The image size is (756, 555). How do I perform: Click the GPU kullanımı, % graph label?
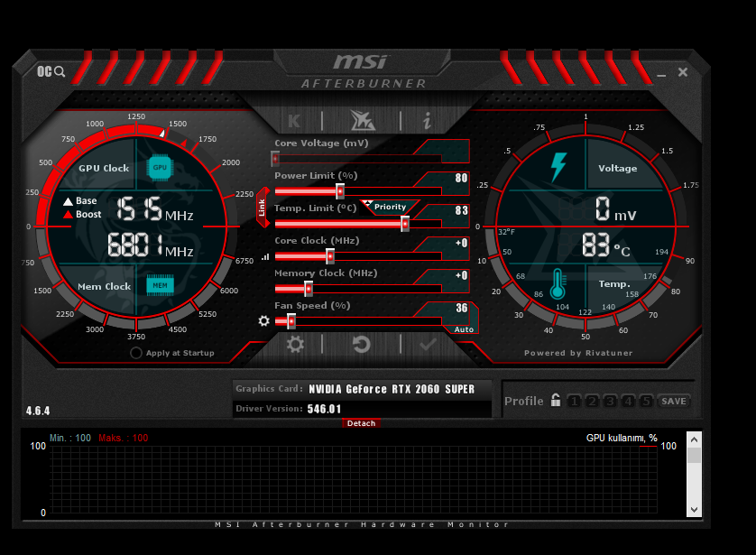click(622, 438)
